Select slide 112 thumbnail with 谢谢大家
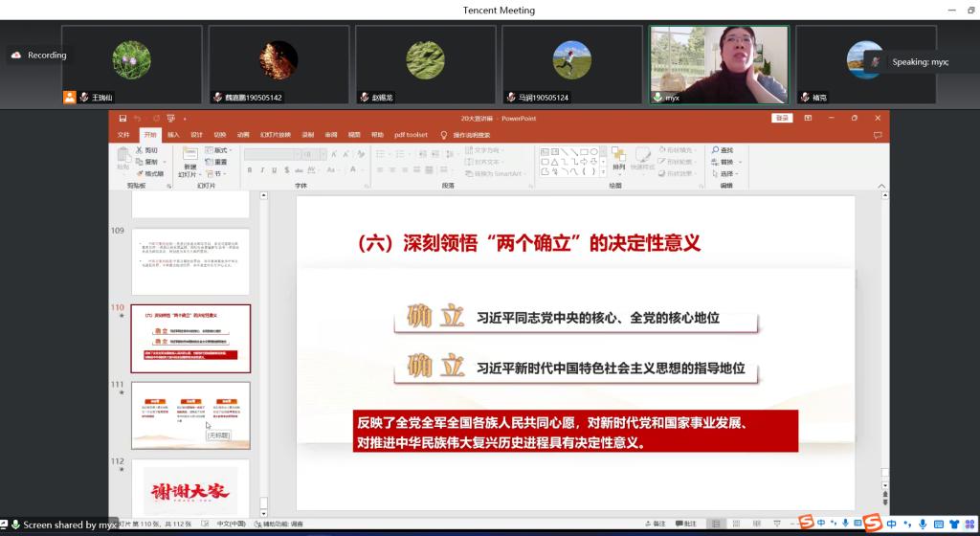This screenshot has height=536, width=980. tap(189, 488)
